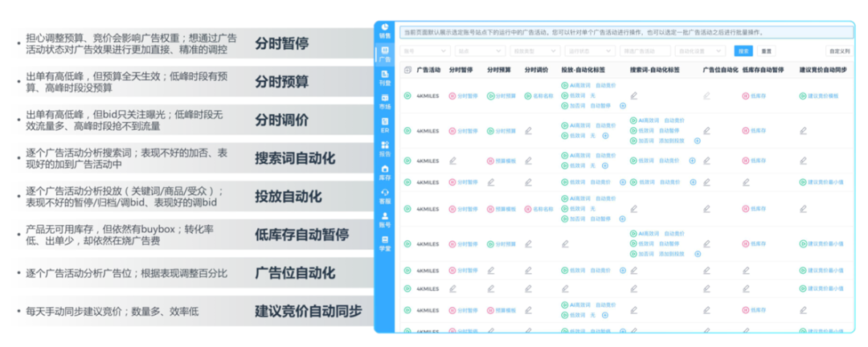Toggle first row's pink 分时暂停 pause icon
The image size is (868, 347).
pyautogui.click(x=452, y=96)
